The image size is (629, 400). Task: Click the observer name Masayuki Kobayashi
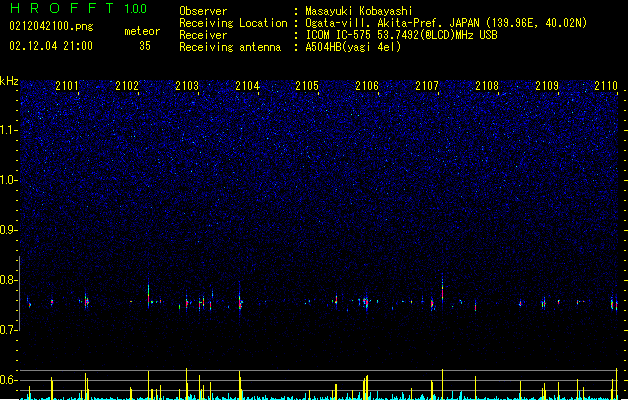click(x=359, y=11)
